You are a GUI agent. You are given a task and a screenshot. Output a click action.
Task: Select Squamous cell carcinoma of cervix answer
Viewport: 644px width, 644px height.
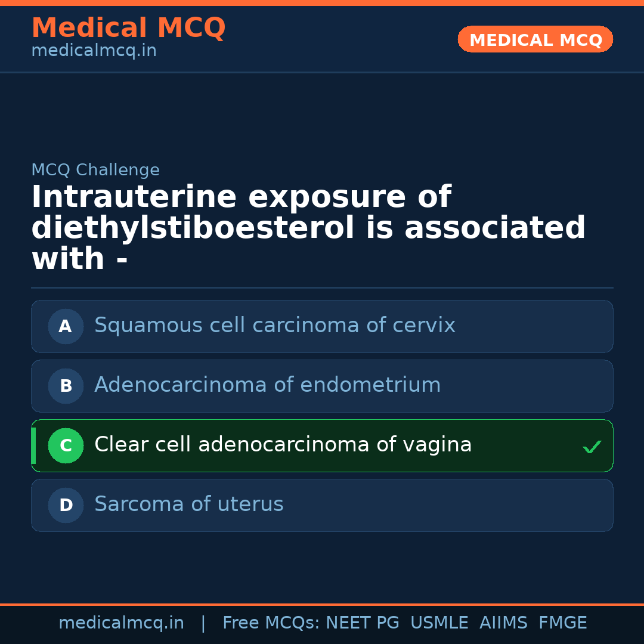[x=274, y=326]
